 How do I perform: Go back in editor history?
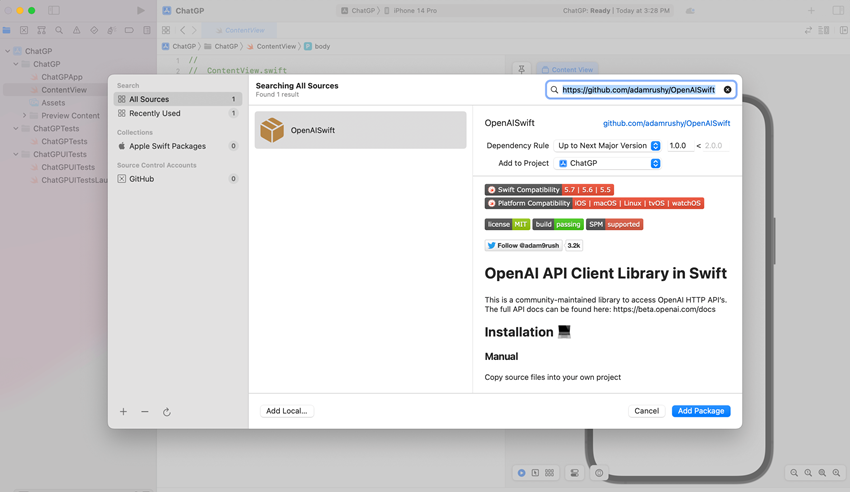click(x=183, y=30)
